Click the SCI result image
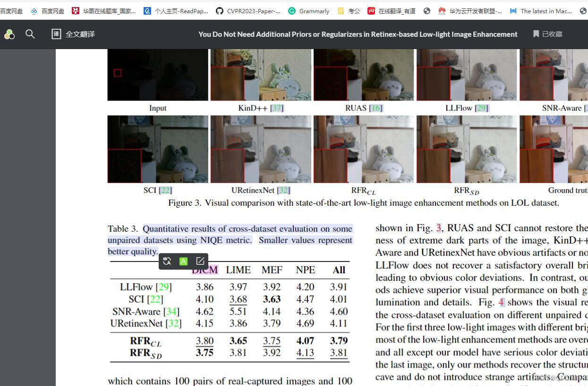This screenshot has height=386, width=588. click(158, 149)
